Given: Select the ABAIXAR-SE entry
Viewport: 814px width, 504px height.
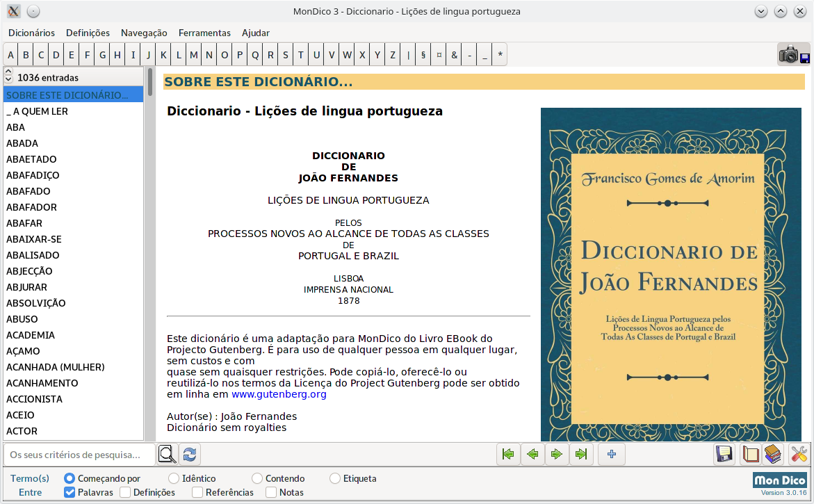Looking at the screenshot, I should tap(73, 238).
